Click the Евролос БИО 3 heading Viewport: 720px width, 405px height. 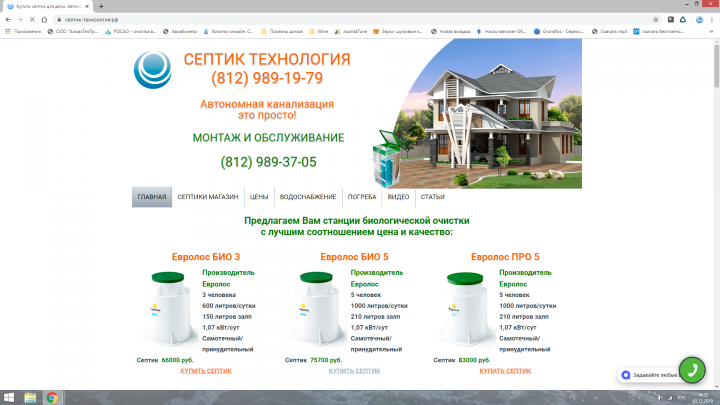(206, 257)
